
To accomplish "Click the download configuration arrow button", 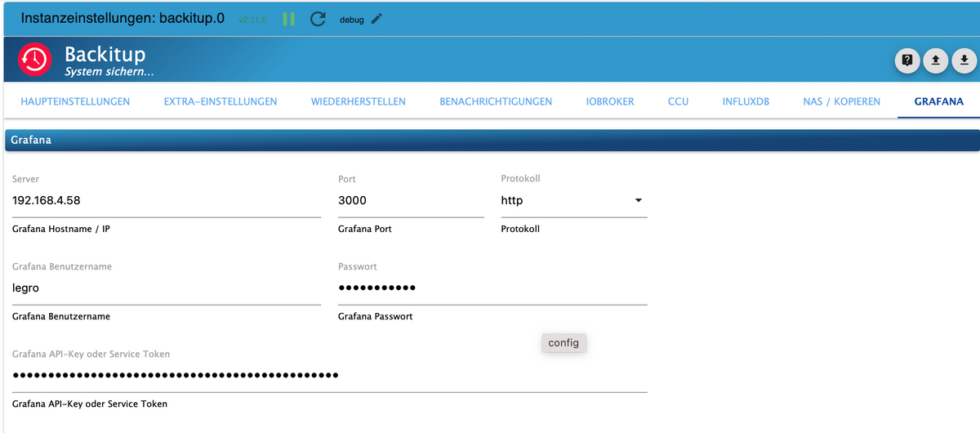I will tap(964, 60).
